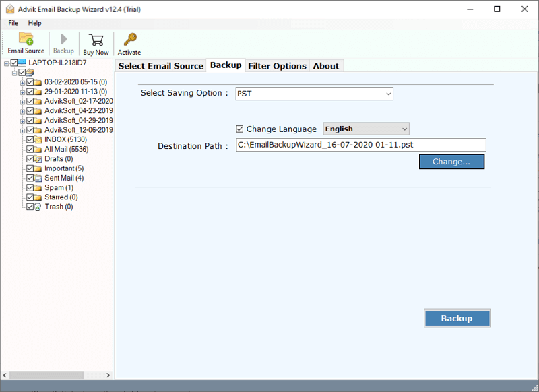The height and width of the screenshot is (392, 539).
Task: Open the Select Saving Option PST dropdown
Action: point(314,94)
